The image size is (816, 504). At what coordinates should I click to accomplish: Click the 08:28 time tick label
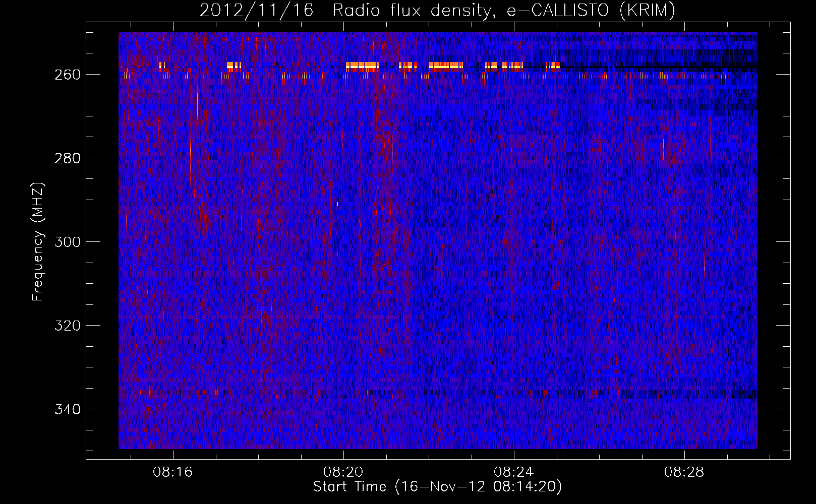coord(684,472)
